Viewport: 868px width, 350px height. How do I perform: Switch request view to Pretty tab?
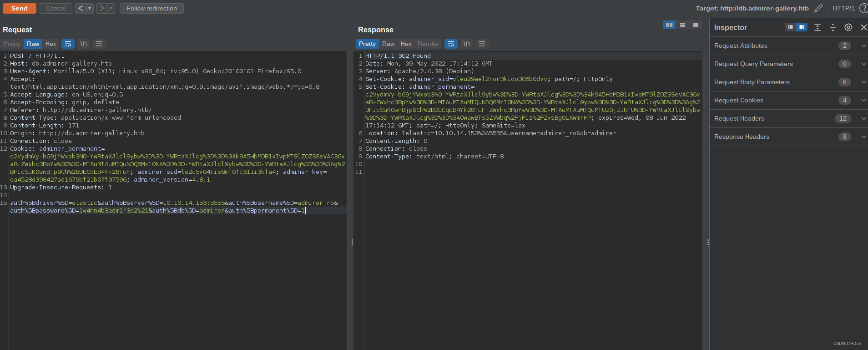[x=12, y=44]
